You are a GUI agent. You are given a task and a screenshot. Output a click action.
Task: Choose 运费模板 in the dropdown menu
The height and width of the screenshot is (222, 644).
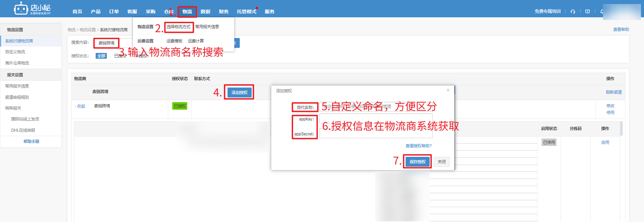point(175,41)
